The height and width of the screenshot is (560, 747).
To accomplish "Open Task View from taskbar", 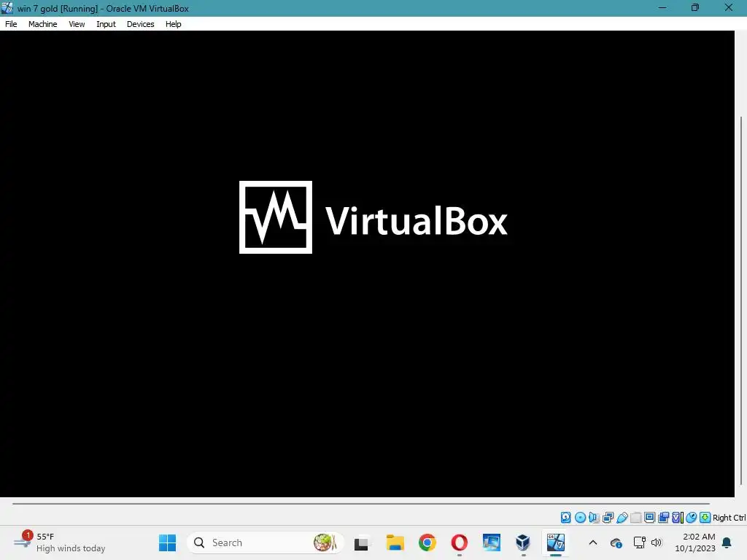I will click(x=361, y=542).
